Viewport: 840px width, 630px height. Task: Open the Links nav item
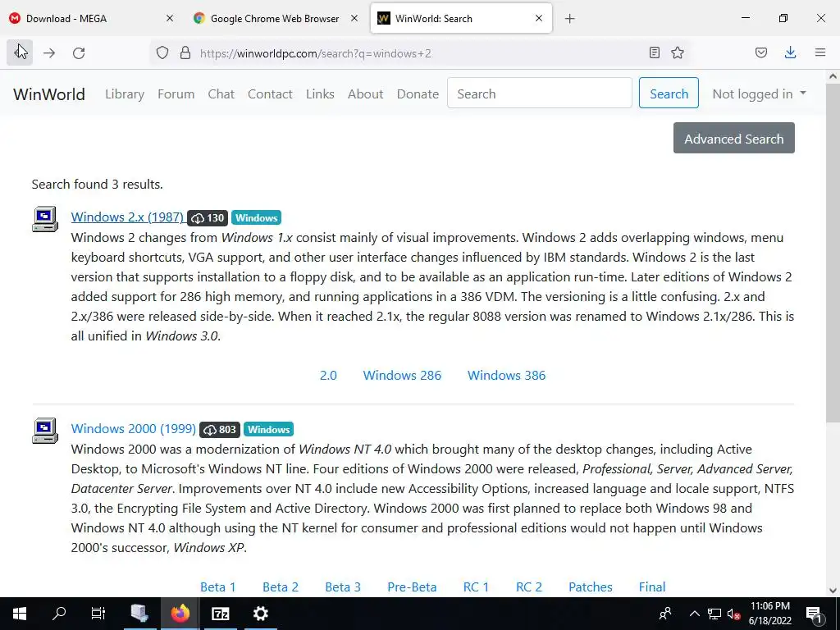(x=320, y=94)
